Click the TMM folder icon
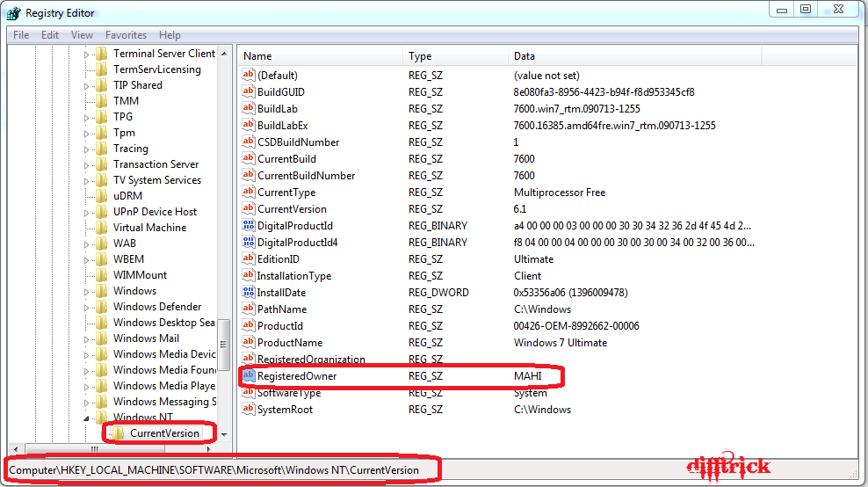The width and height of the screenshot is (868, 487). pos(101,101)
